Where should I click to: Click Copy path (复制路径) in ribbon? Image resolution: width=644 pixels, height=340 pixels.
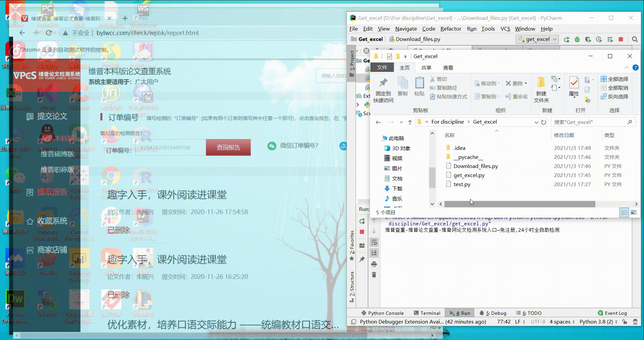[443, 88]
